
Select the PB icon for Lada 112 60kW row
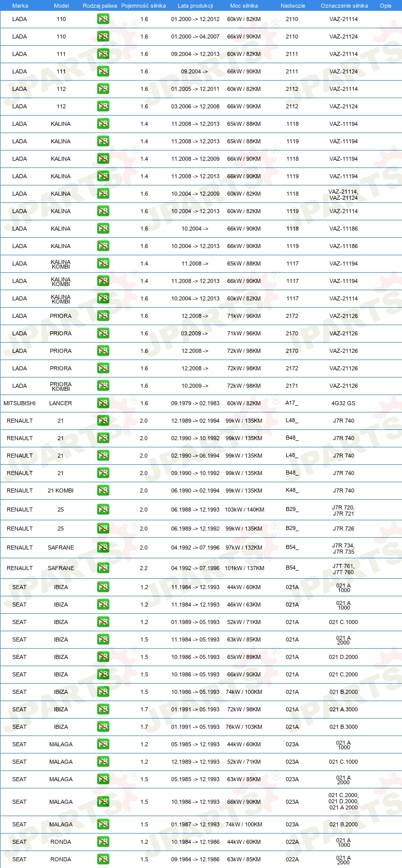click(x=103, y=89)
